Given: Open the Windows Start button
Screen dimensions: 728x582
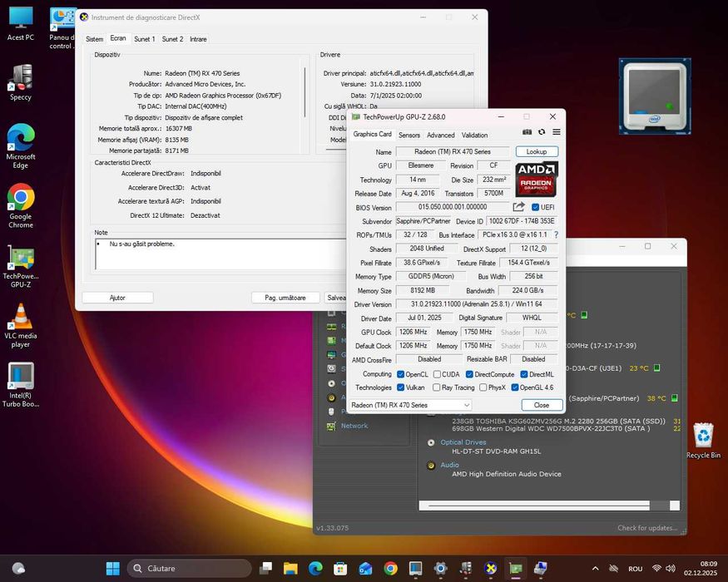Looking at the screenshot, I should coord(113,568).
